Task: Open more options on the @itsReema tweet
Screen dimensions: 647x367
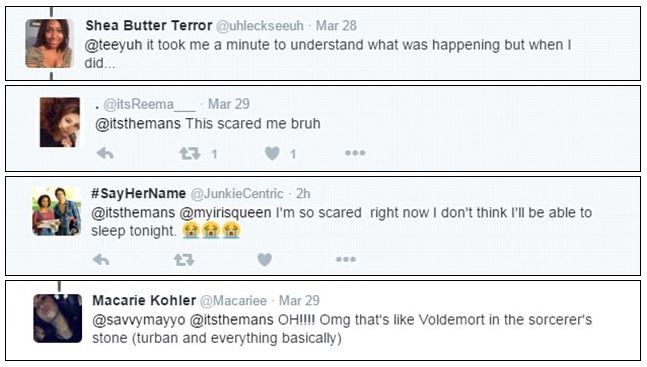Action: [x=355, y=153]
